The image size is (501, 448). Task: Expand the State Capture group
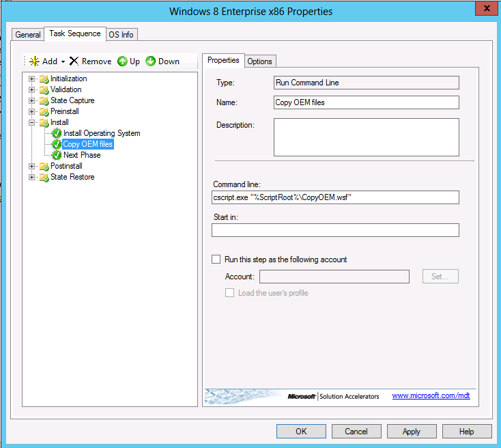tap(31, 100)
